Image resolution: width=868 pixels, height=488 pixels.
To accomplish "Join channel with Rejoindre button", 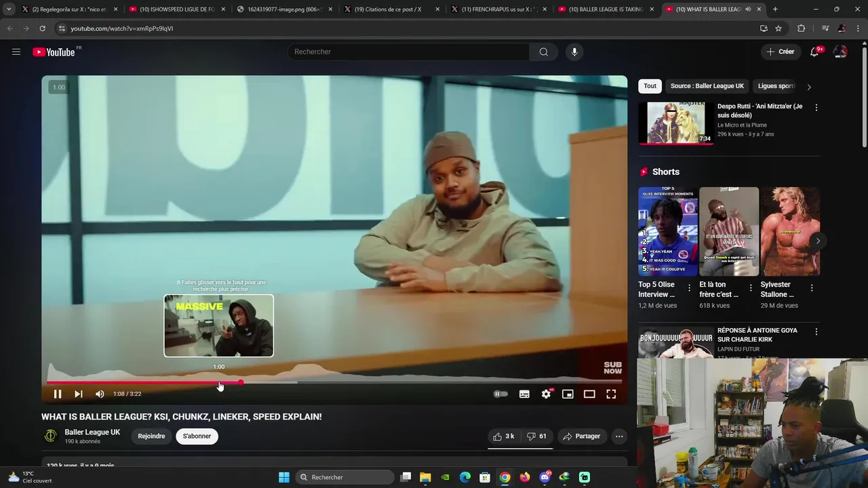I will click(151, 436).
